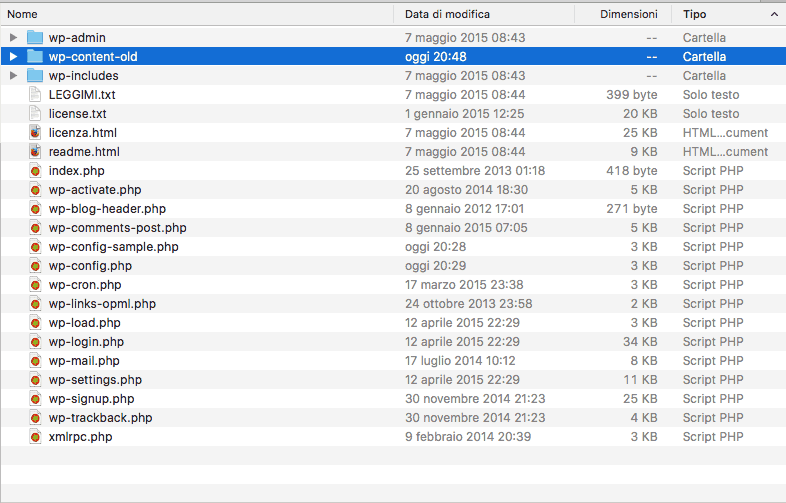This screenshot has width=786, height=503.
Task: Select the readme.html file icon
Action: tap(35, 151)
